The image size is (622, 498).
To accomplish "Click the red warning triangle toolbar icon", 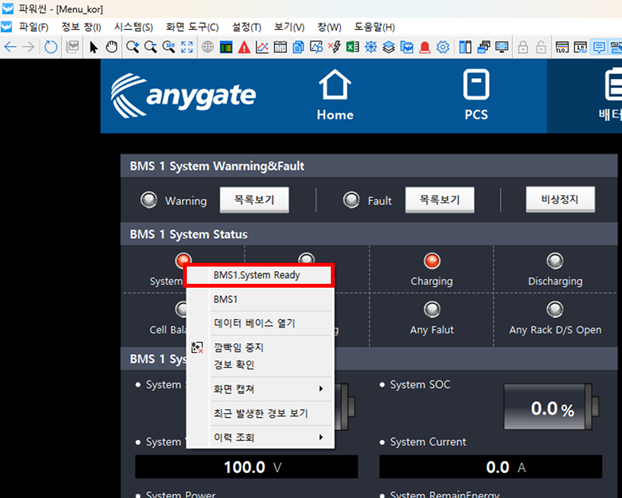I will tap(244, 47).
